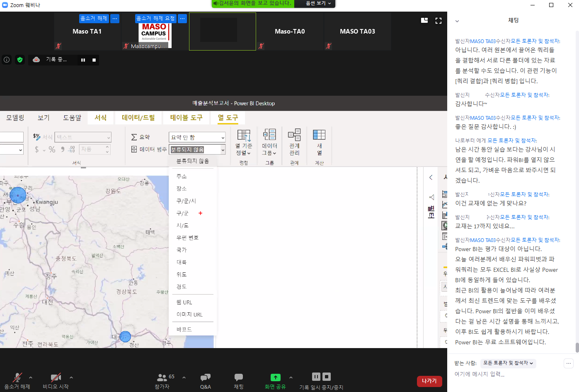Screen dimensions: 579x392
Task: Expand 옵션 보기 dropdown
Action: (x=318, y=3)
